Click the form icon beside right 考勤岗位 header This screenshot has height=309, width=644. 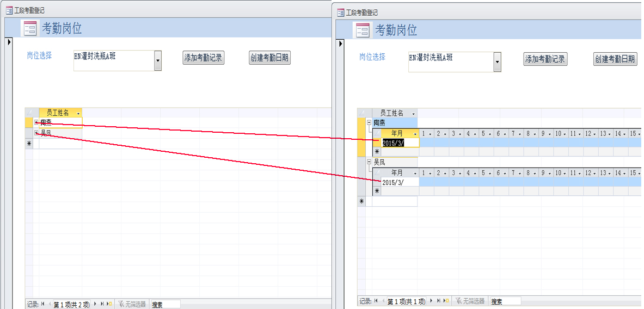click(363, 30)
